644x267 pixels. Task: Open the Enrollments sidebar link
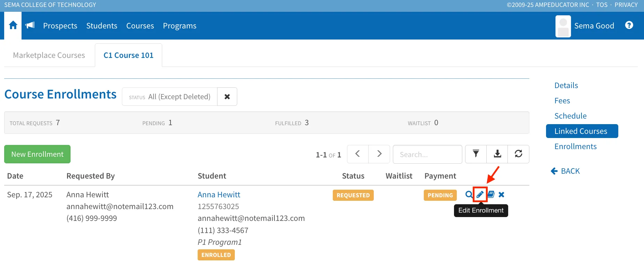click(576, 146)
